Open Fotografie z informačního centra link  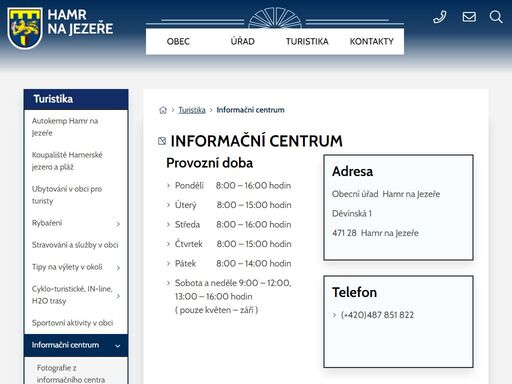(x=71, y=374)
